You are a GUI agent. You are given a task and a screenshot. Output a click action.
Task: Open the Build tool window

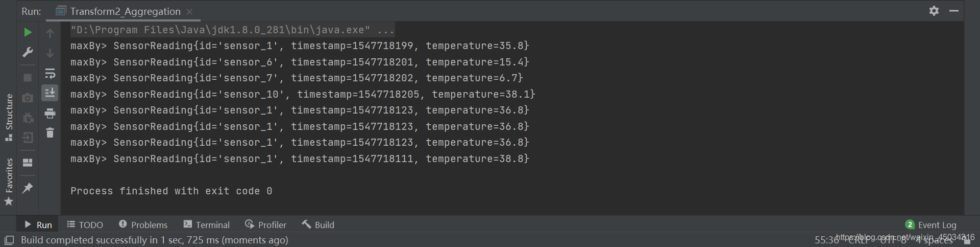coord(318,224)
